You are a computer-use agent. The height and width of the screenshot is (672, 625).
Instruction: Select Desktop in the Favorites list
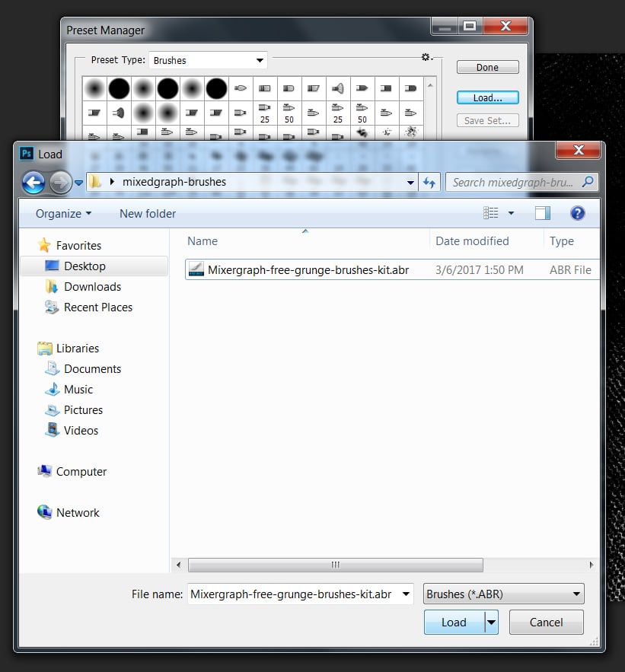point(85,266)
